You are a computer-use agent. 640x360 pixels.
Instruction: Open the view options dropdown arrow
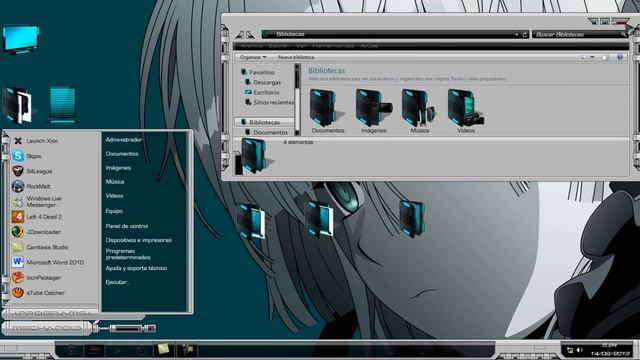[x=592, y=58]
